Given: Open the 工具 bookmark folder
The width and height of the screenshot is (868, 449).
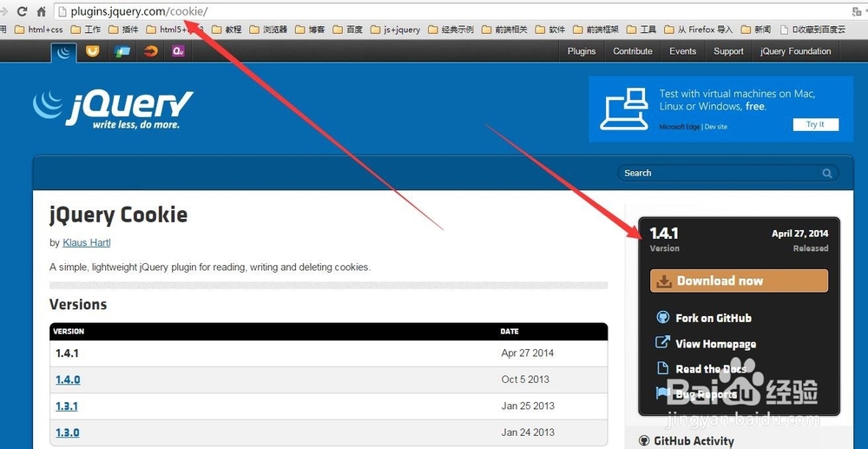Looking at the screenshot, I should pos(641,30).
